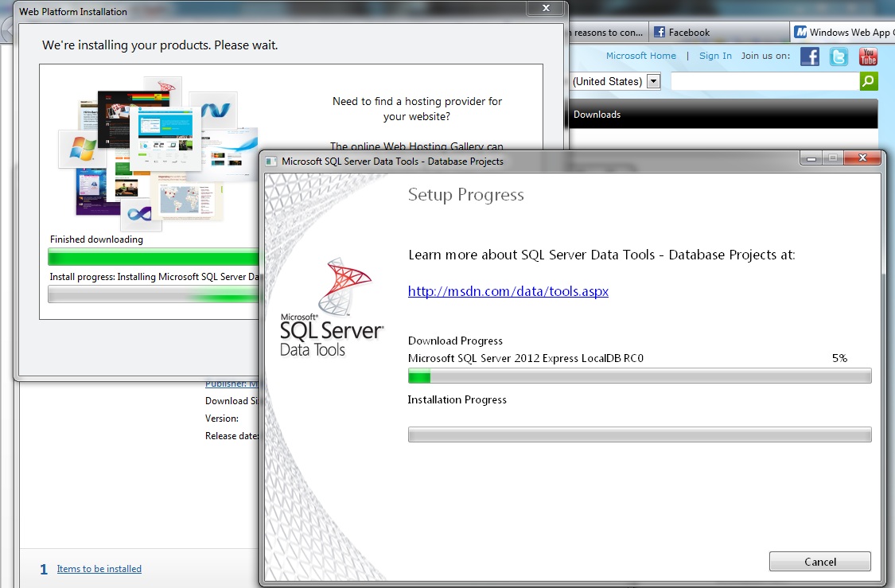Screen dimensions: 895x588
Task: Click 'Microsoft SQL Server 2012 Express LocalDB RC0' text
Action: (526, 359)
